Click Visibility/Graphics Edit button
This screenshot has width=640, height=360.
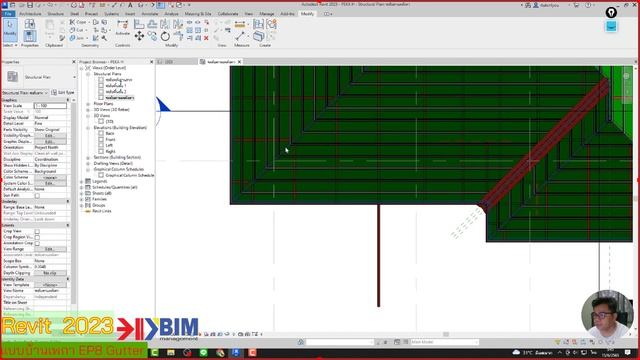click(50, 136)
